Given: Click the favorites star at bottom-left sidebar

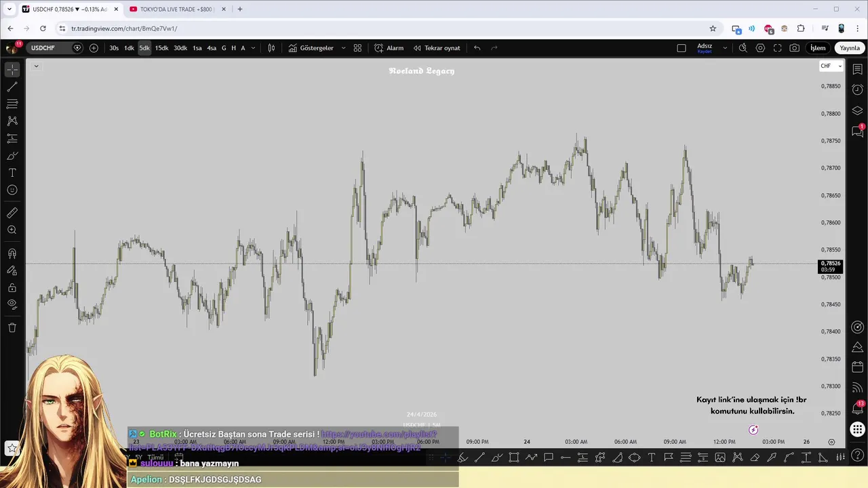Looking at the screenshot, I should tap(12, 448).
